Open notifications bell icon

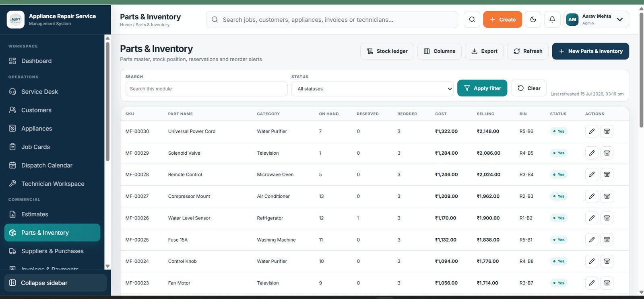click(x=552, y=19)
